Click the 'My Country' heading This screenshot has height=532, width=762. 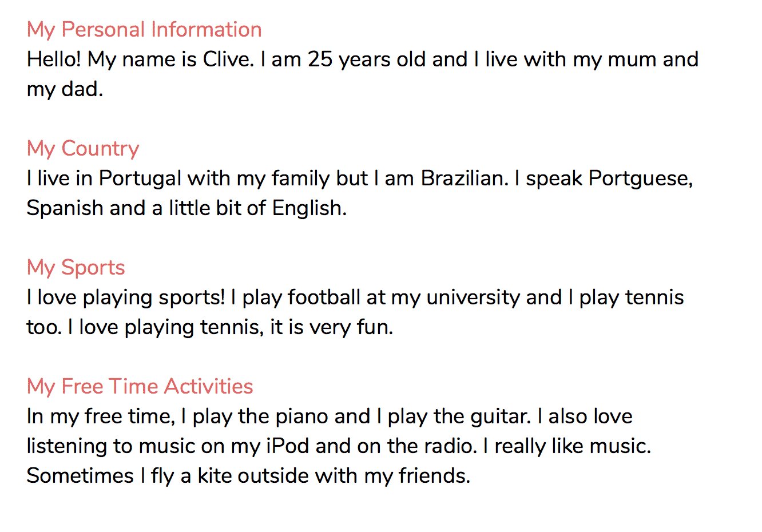[83, 149]
